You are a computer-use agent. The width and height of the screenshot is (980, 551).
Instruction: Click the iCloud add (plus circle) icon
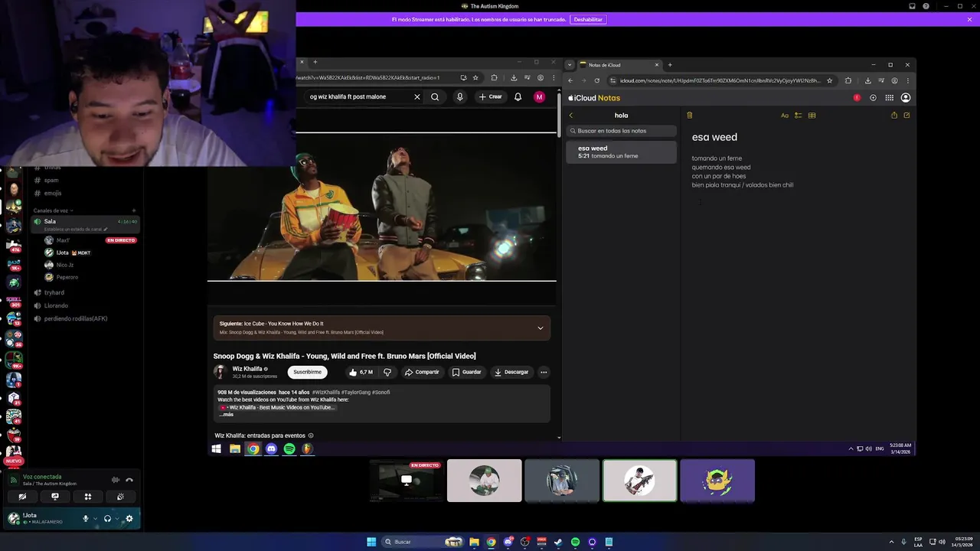point(873,98)
